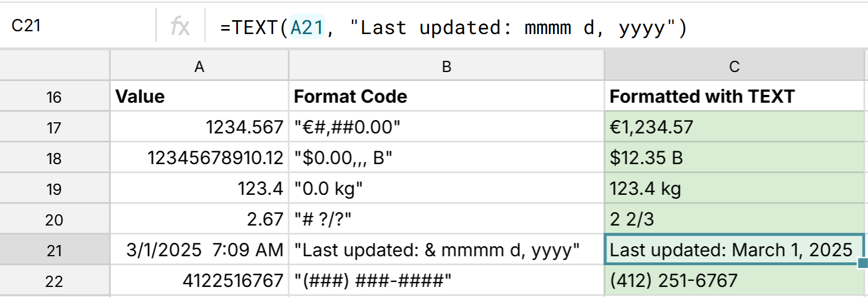
Task: Select entire column A via its header
Action: 199,67
